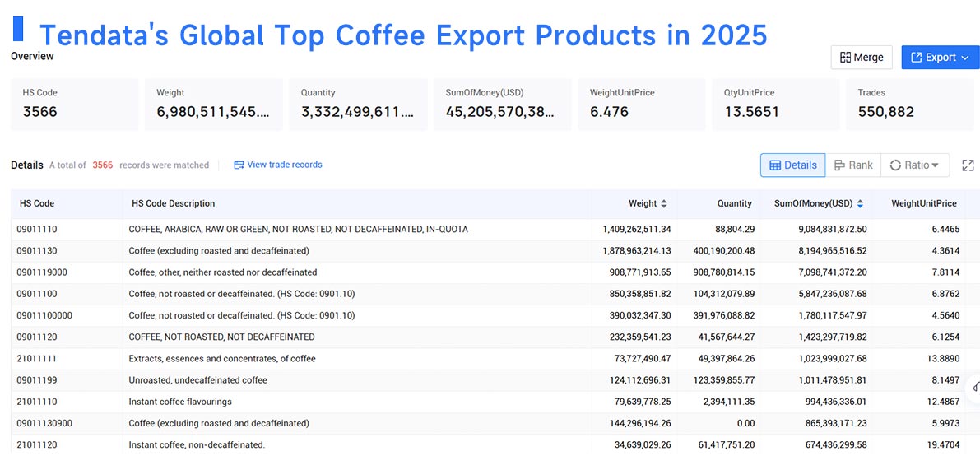Click the view trade records icon
Screen dimensions: 980x456
[238, 165]
